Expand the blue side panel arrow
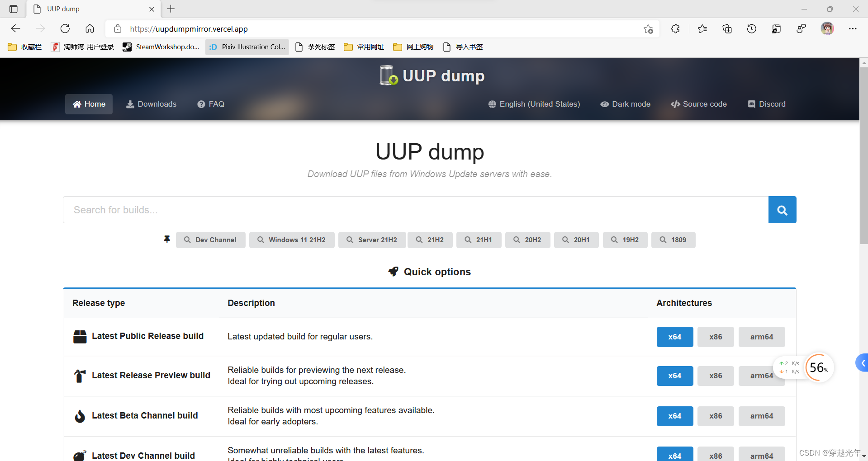This screenshot has width=868, height=461. click(x=863, y=363)
